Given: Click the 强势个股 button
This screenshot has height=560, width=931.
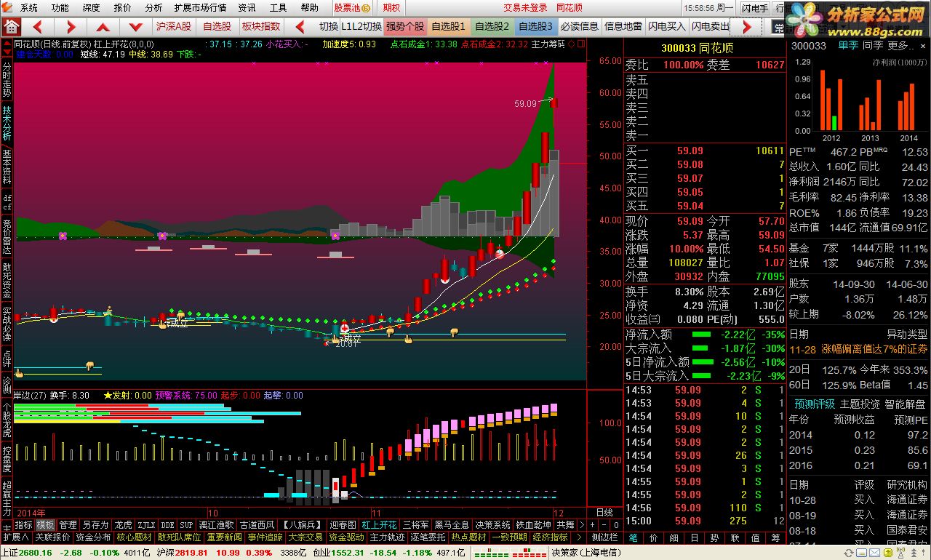Looking at the screenshot, I should (x=405, y=27).
